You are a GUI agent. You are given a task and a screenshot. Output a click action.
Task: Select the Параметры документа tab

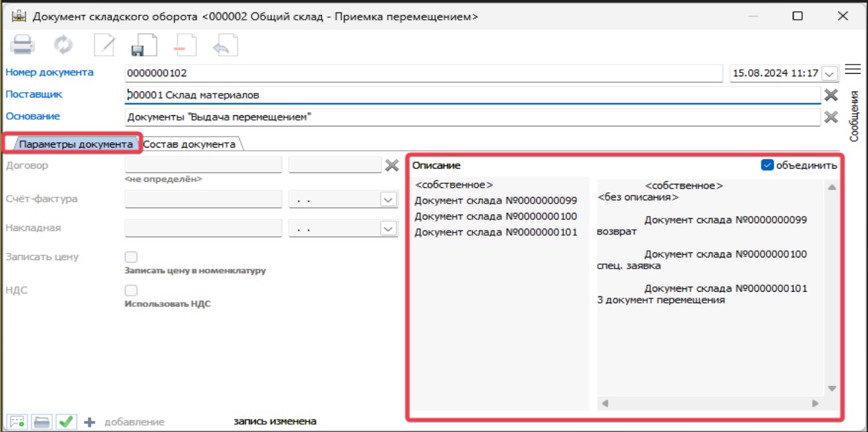tap(75, 144)
